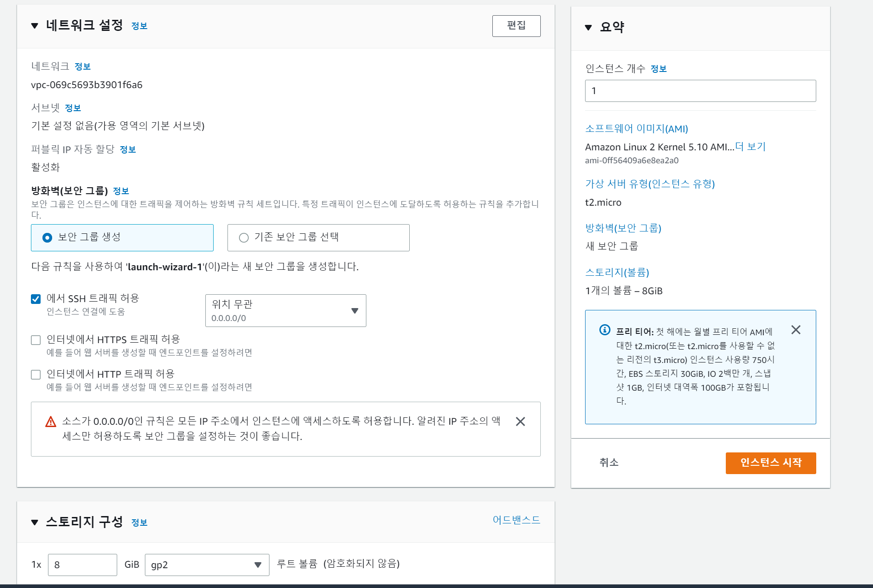
Task: Open the 어드밴스드 storage link
Action: [516, 520]
